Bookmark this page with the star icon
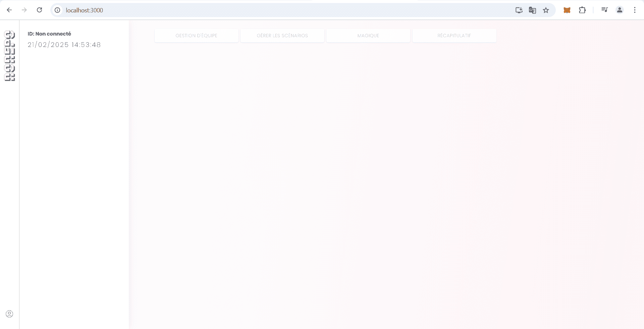The height and width of the screenshot is (329, 644). [x=546, y=10]
